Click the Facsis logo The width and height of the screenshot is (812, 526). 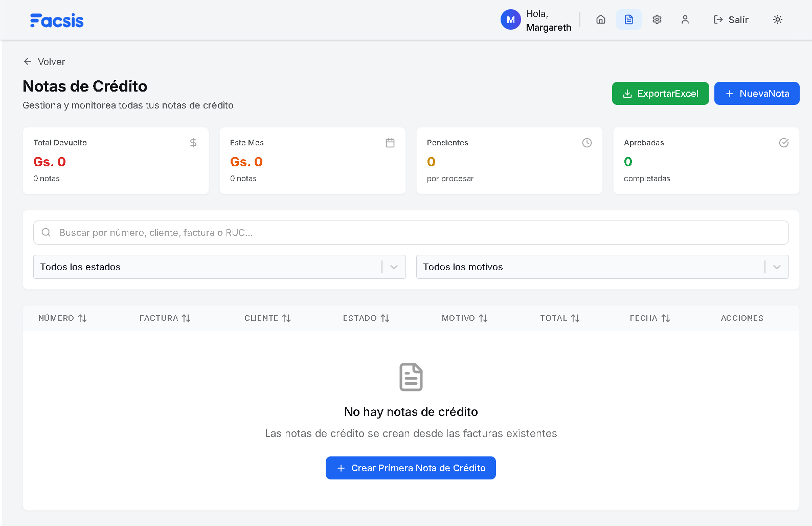(x=57, y=20)
